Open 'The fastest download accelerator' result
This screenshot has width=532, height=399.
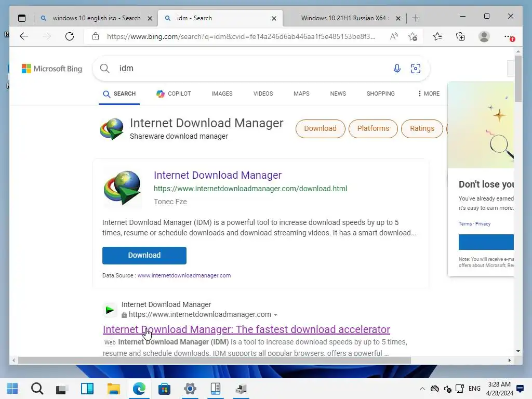pyautogui.click(x=246, y=329)
